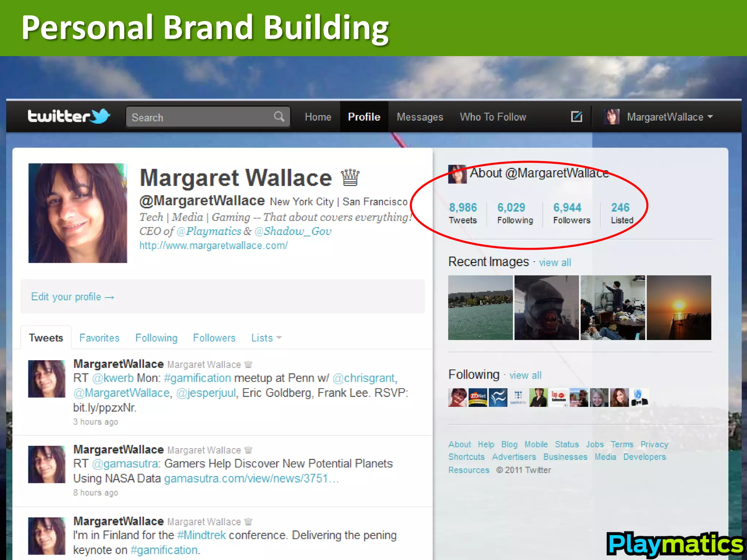This screenshot has width=747, height=560.
Task: Open the Mobile footer link
Action: click(536, 444)
